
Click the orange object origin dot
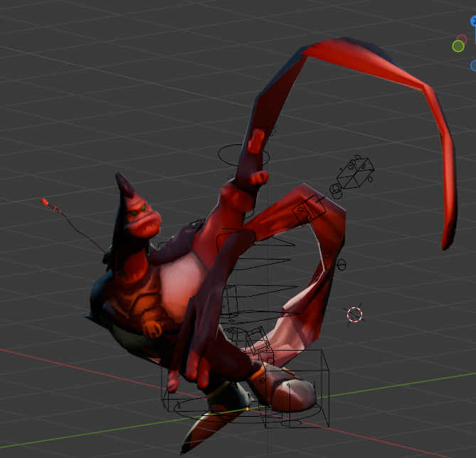[248, 409]
